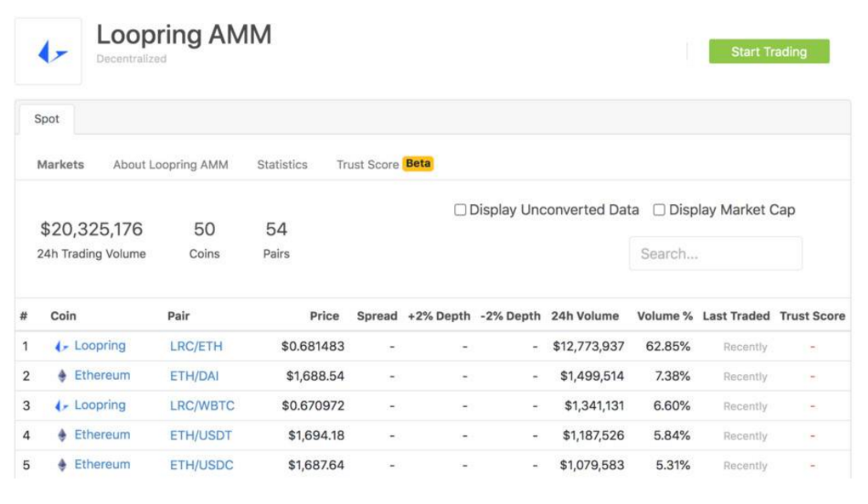Click the 24h volume $1,187,526
The width and height of the screenshot is (868, 504).
tap(593, 435)
